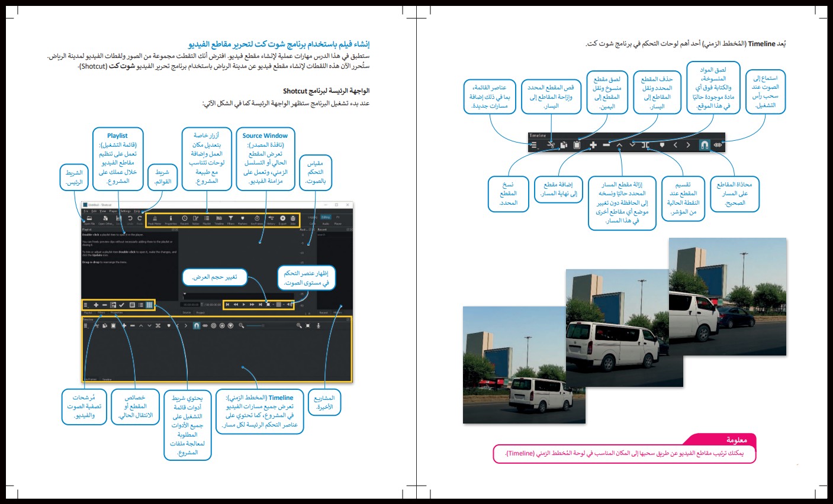Open the Settings menu in Shotcut's menu bar
The height and width of the screenshot is (504, 833).
point(126,211)
